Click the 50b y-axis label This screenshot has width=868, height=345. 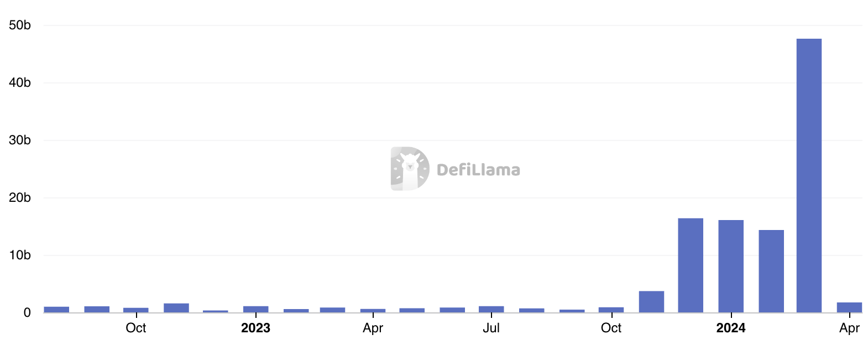pos(20,25)
